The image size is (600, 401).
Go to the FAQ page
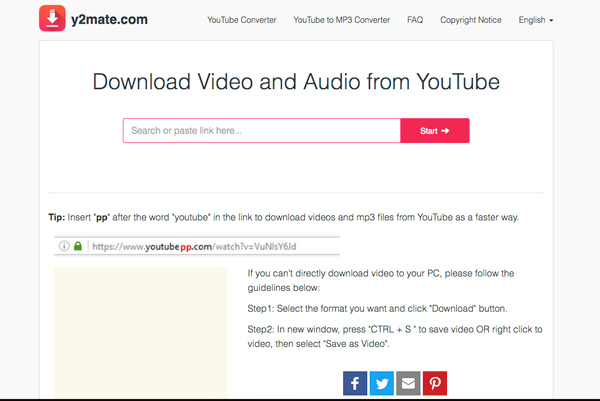(415, 20)
